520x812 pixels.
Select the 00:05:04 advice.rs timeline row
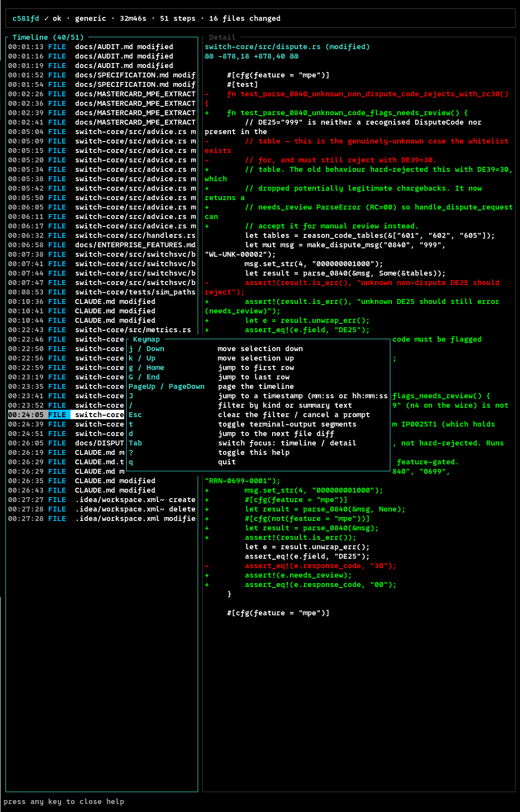[102, 132]
